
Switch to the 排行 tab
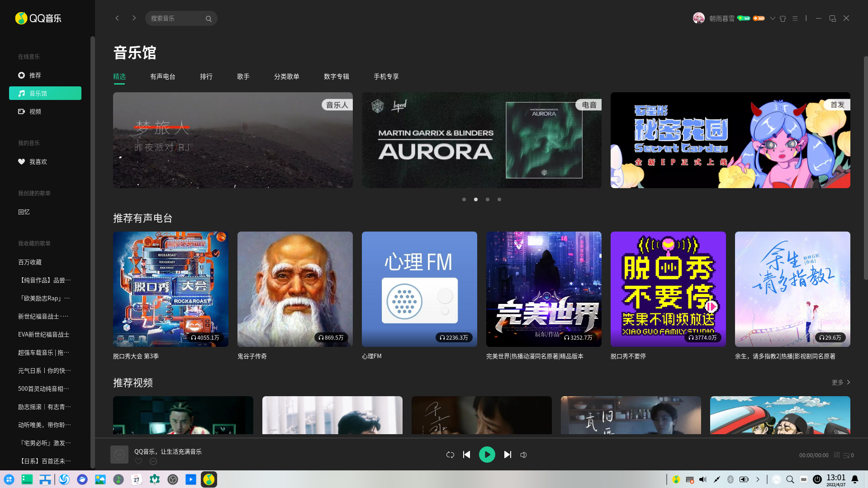(206, 76)
